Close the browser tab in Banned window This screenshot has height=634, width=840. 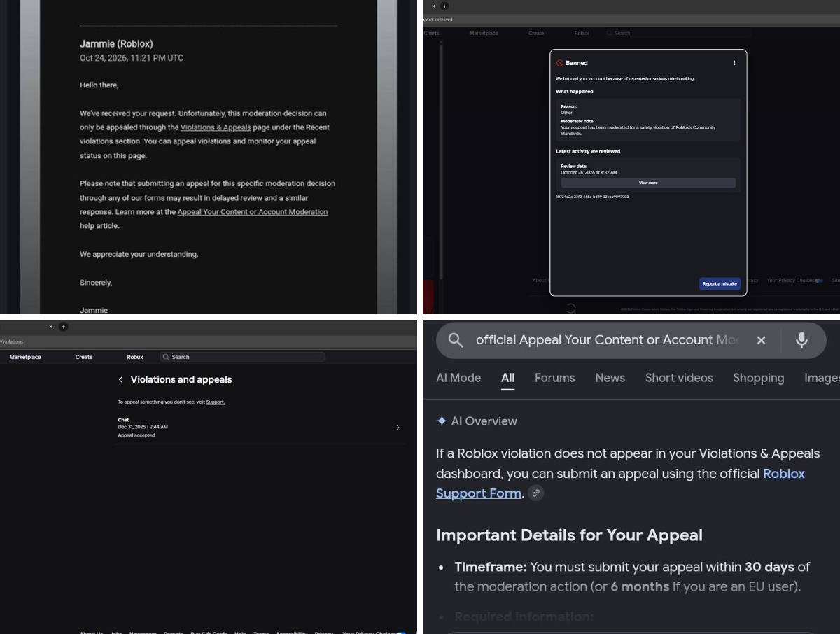(433, 6)
